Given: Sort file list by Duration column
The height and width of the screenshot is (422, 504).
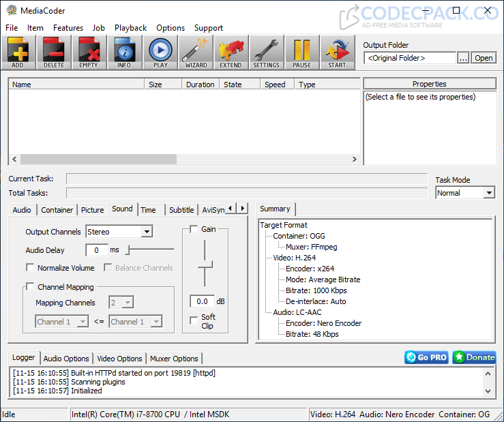Looking at the screenshot, I should [x=201, y=85].
